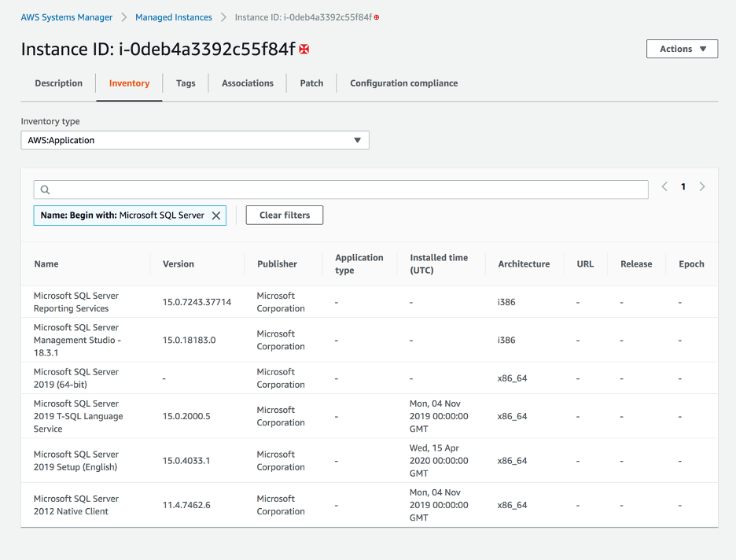Image resolution: width=736 pixels, height=560 pixels.
Task: View the Configuration compliance tab
Action: 403,83
